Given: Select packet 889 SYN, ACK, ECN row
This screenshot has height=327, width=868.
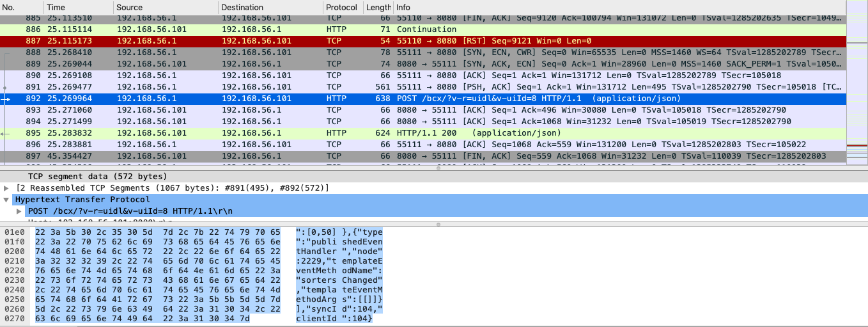Looking at the screenshot, I should coord(422,64).
